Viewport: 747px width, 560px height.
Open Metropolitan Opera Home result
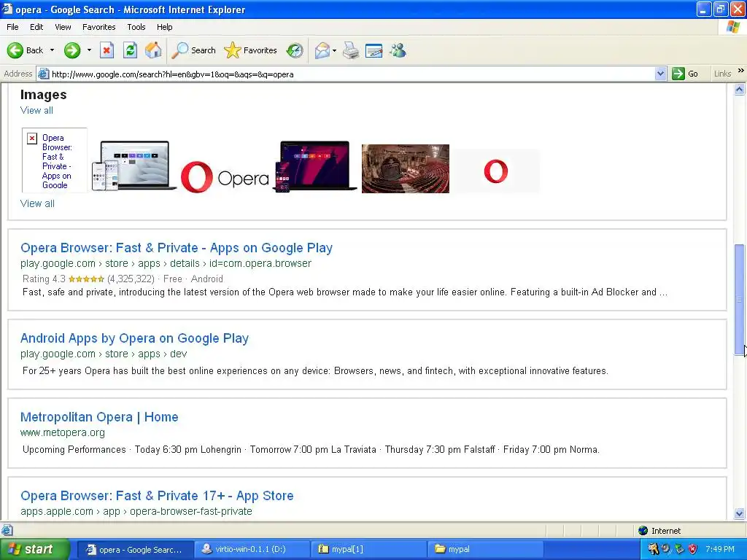[x=99, y=416]
